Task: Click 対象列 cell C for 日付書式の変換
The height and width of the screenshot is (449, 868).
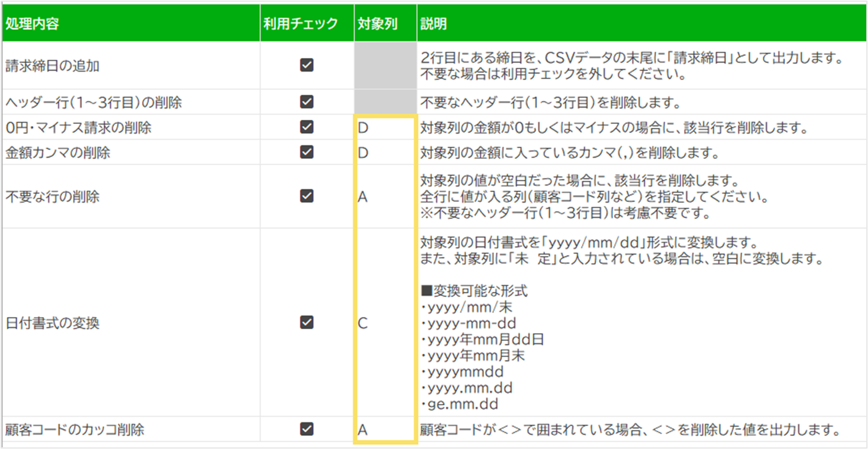Action: point(384,322)
